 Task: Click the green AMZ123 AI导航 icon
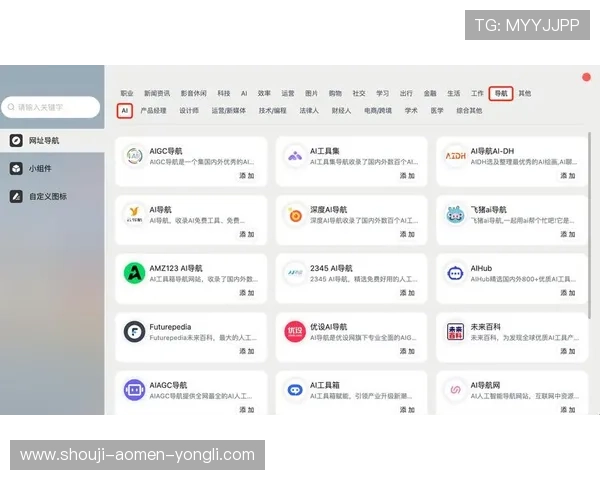tap(134, 273)
